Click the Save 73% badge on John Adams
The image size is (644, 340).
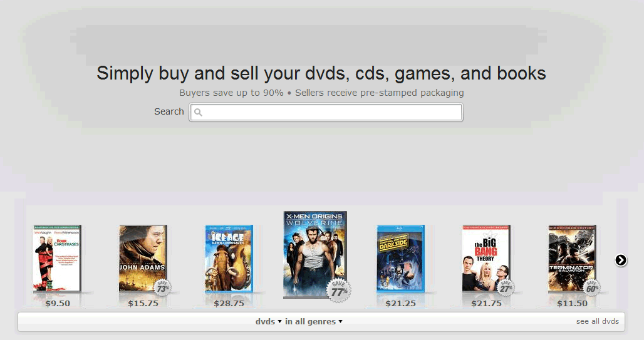point(162,287)
